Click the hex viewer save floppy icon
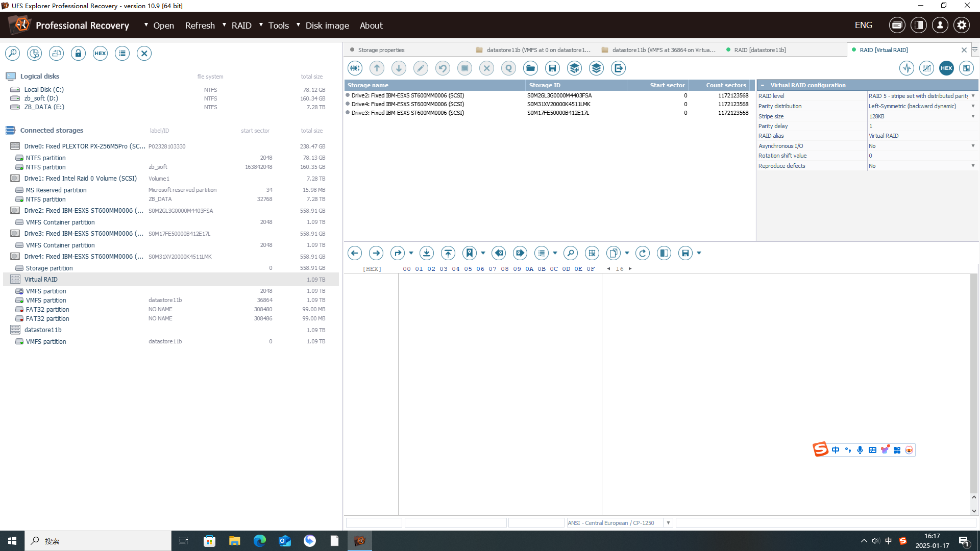The height and width of the screenshot is (551, 980). pos(685,253)
